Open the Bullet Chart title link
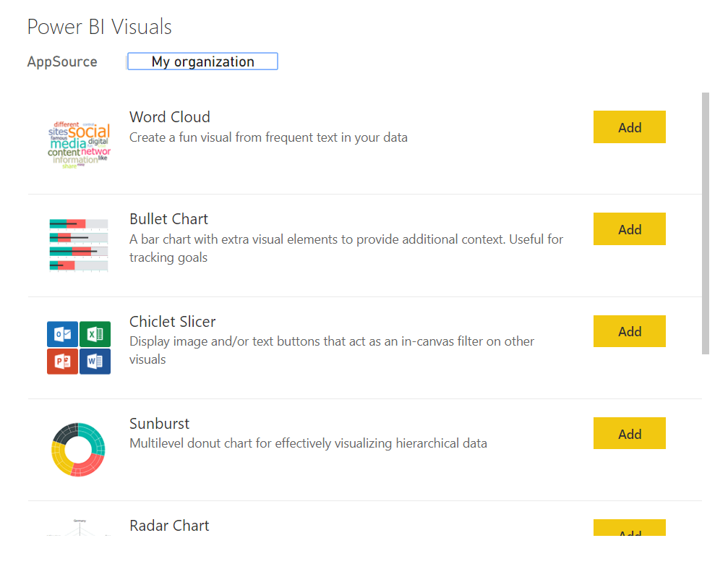The width and height of the screenshot is (728, 572). click(x=168, y=219)
